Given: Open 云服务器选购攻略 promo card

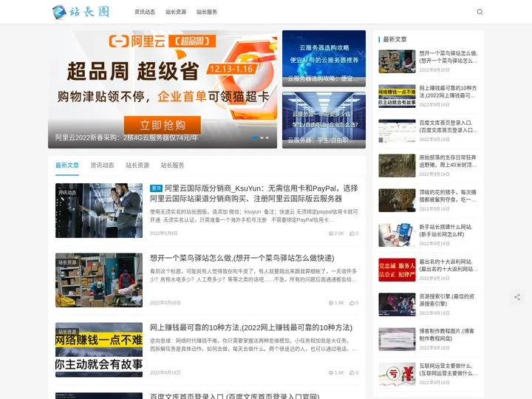Looking at the screenshot, I should pos(324,58).
